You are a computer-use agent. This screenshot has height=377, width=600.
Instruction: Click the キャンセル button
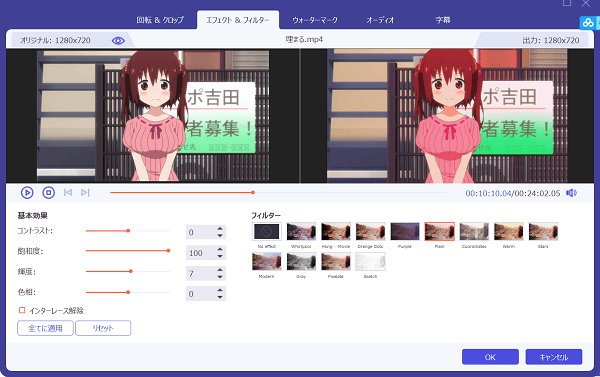[554, 357]
